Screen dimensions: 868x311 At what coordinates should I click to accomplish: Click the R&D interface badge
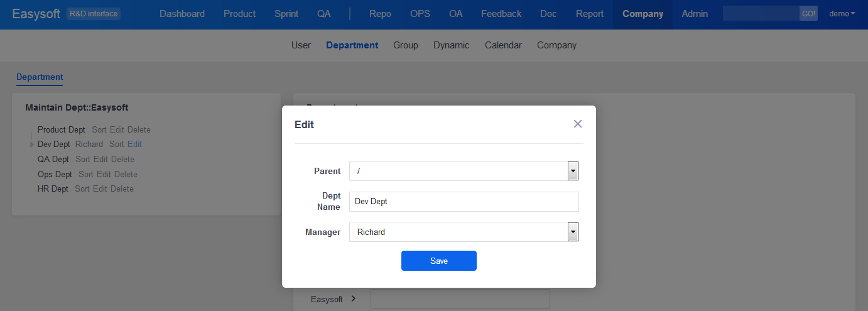94,13
